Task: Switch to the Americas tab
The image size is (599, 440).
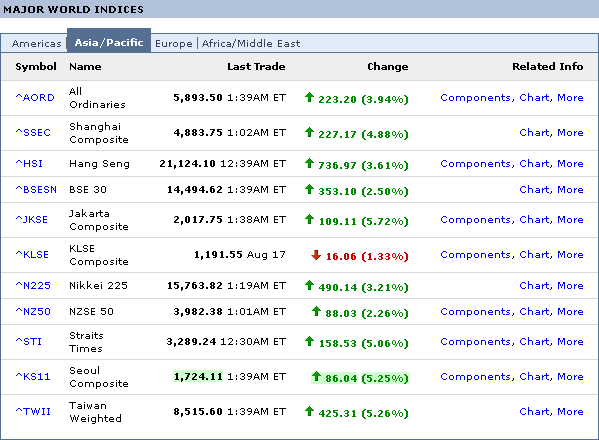Action: pos(36,44)
